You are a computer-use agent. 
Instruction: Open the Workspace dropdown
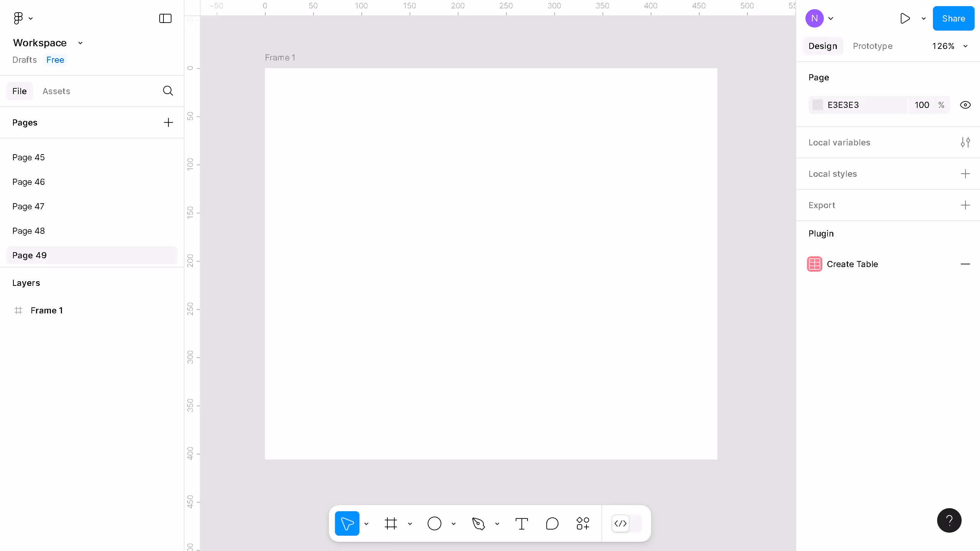point(80,43)
